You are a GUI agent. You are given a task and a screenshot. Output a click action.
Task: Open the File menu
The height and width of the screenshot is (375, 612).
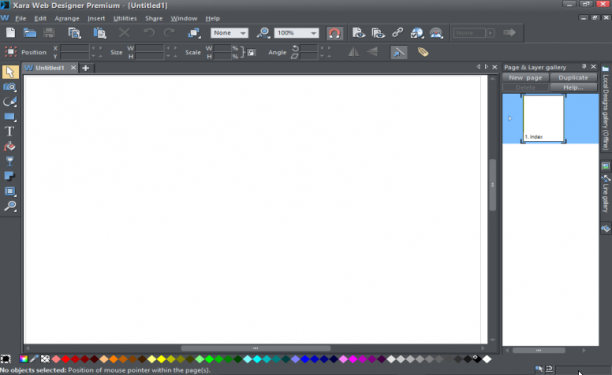pos(20,18)
